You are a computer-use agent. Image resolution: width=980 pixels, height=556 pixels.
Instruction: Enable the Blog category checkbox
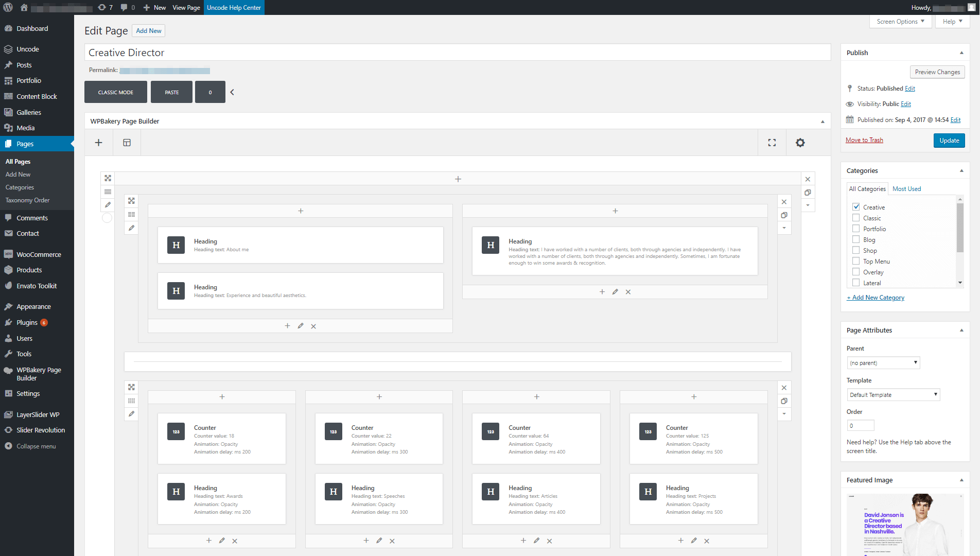click(856, 239)
